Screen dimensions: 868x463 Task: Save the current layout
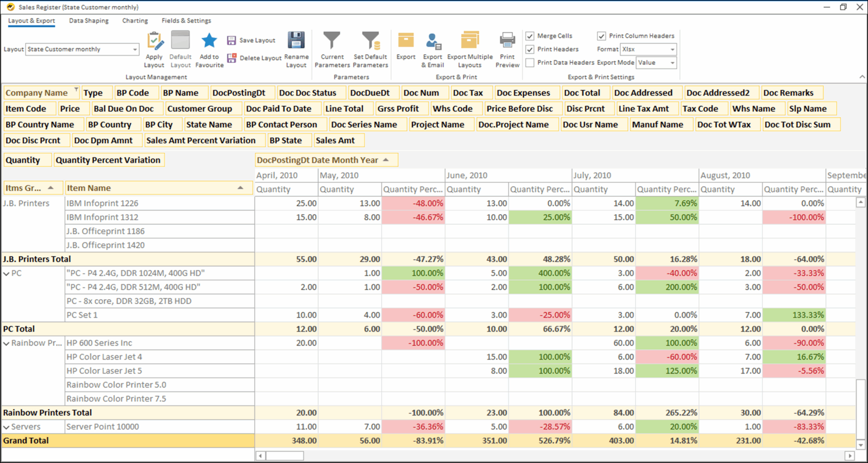[x=251, y=40]
